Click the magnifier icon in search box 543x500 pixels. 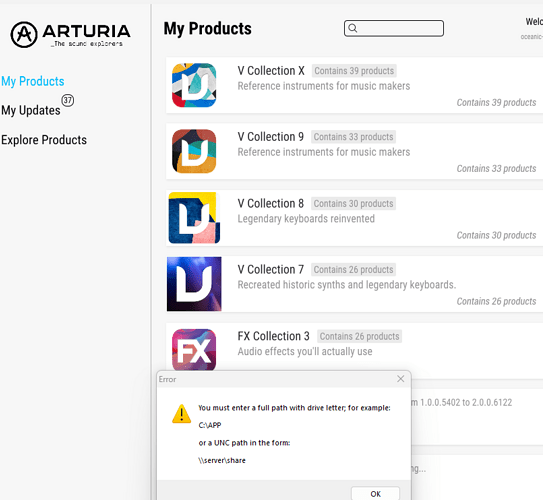pyautogui.click(x=353, y=28)
